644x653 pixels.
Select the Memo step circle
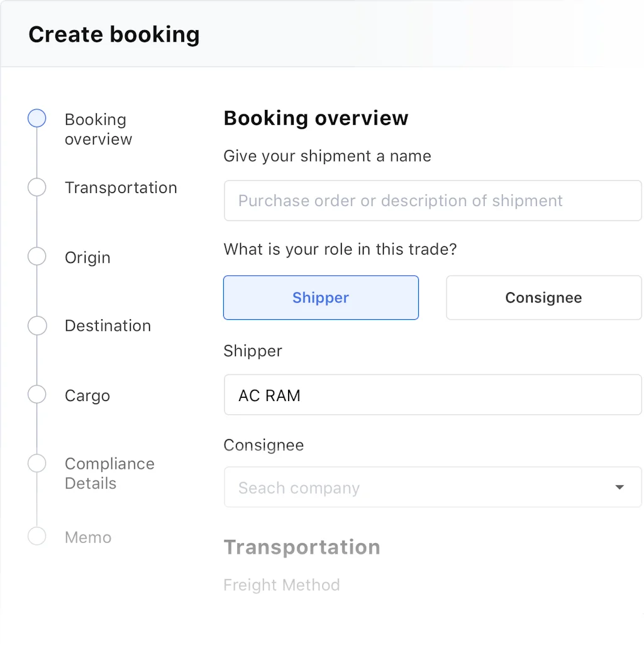click(36, 536)
